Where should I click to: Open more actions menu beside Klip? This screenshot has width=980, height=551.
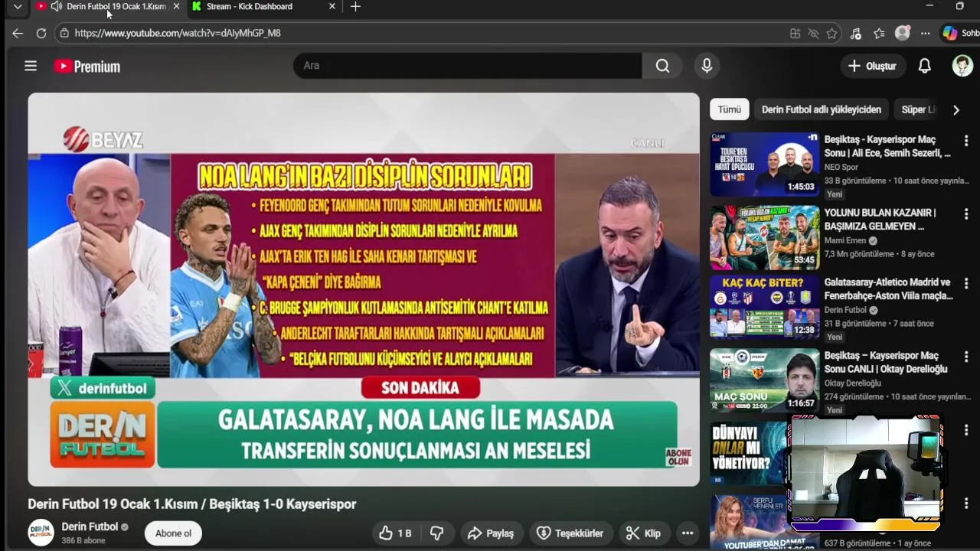tap(688, 533)
